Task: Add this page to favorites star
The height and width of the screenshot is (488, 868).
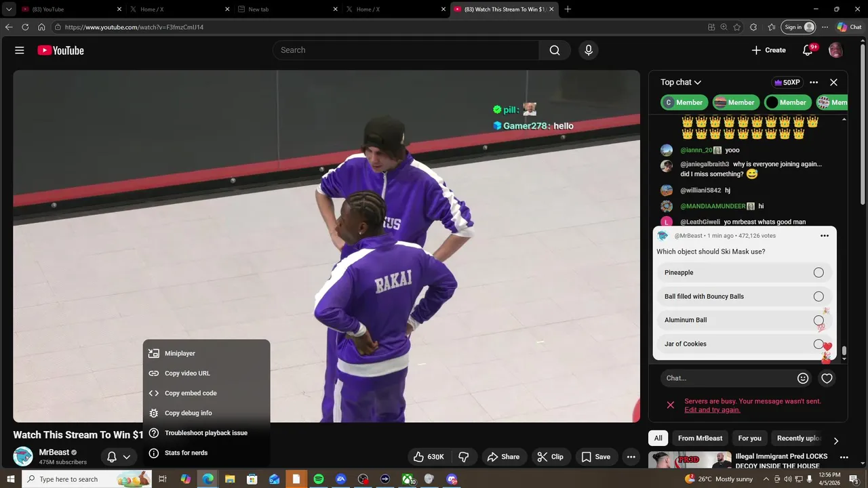Action: tap(737, 27)
